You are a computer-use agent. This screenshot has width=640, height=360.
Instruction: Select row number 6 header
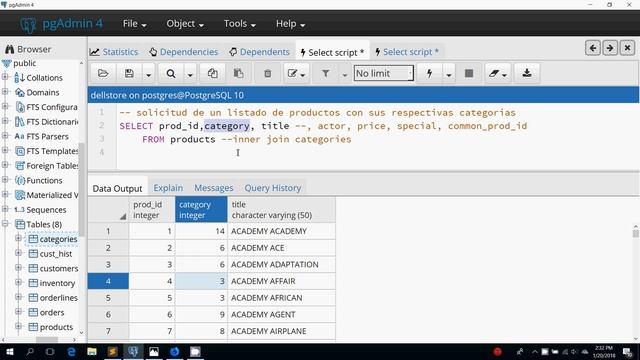[x=108, y=315]
